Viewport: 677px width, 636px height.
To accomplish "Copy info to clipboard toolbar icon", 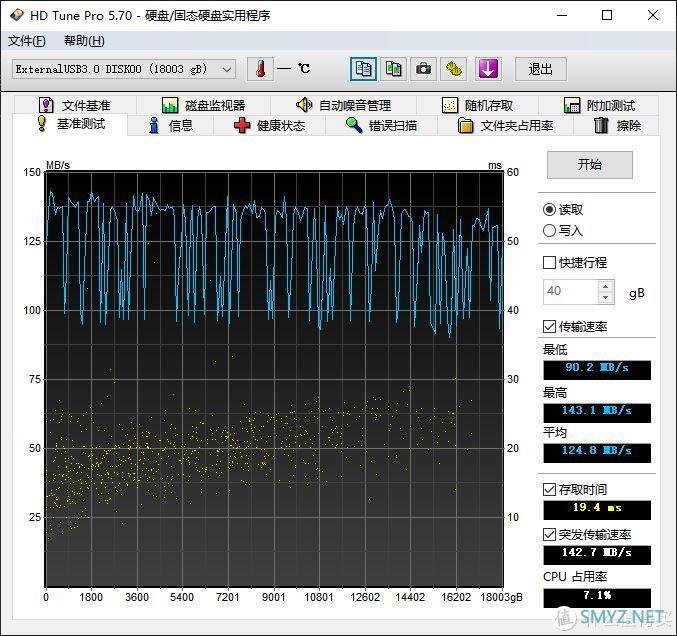I will 363,69.
